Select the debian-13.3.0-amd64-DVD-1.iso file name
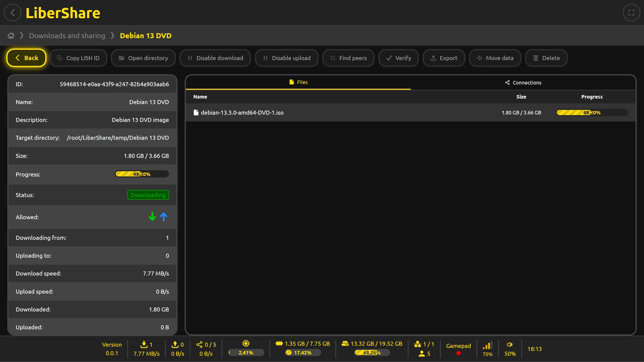Screen dimensions: 644x362 coord(242,112)
